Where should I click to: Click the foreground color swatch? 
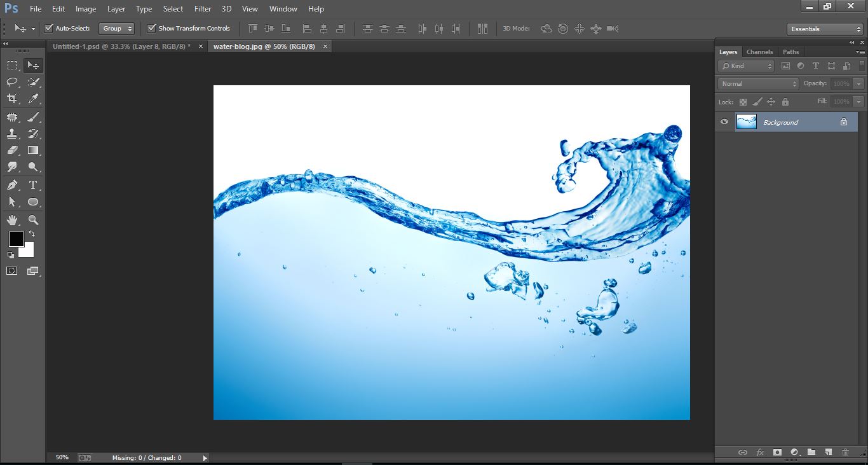(x=16, y=240)
